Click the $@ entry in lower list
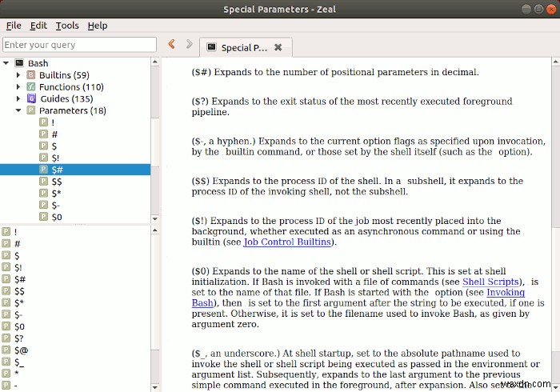 (21, 350)
